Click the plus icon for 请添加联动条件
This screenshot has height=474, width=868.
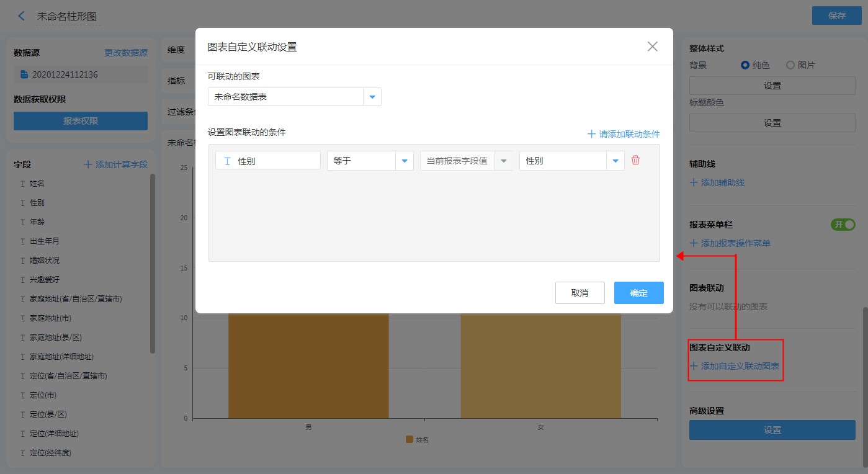click(591, 134)
